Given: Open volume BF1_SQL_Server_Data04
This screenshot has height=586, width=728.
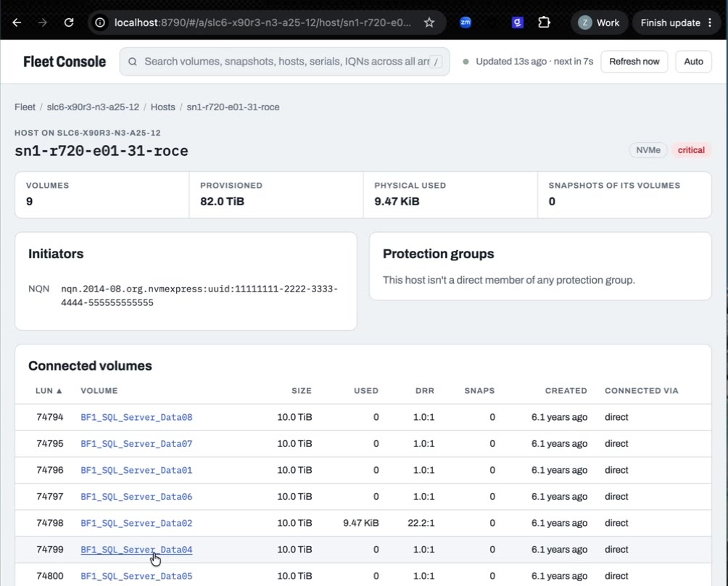Looking at the screenshot, I should pyautogui.click(x=136, y=549).
